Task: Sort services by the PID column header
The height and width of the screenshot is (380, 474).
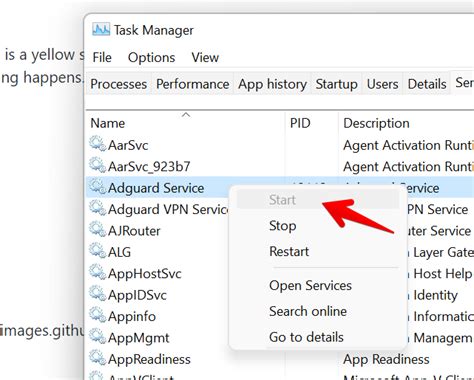Action: pyautogui.click(x=312, y=123)
